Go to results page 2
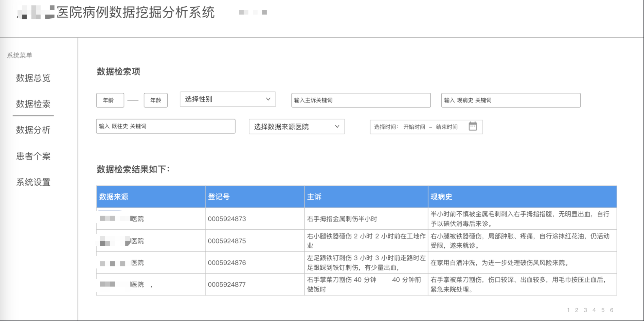The image size is (644, 321). (577, 310)
